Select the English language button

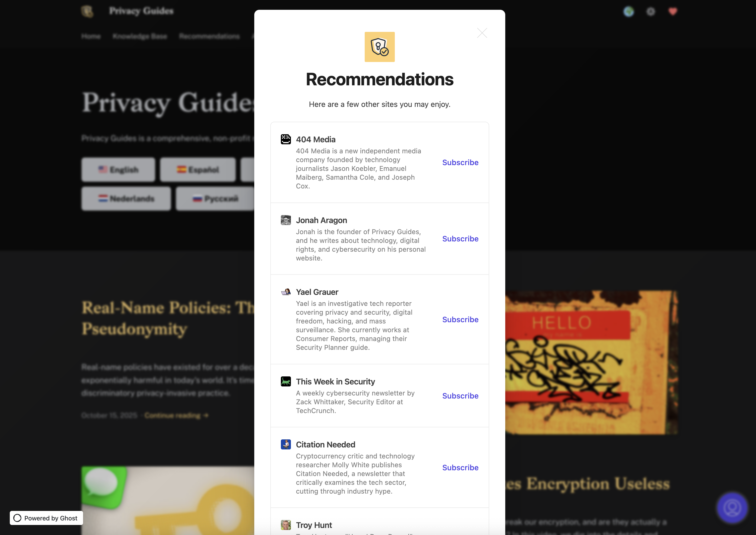coord(118,170)
